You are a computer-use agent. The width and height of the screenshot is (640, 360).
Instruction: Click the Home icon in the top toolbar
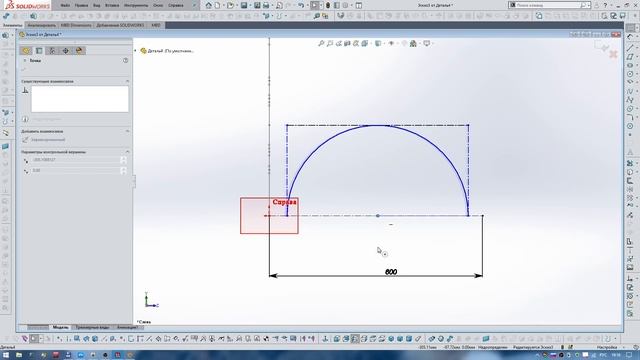click(209, 5)
